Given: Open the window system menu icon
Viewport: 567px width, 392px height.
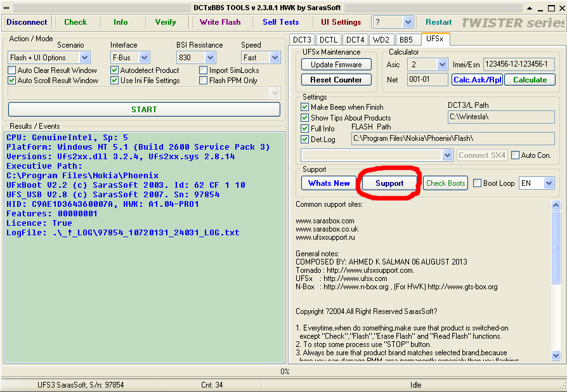Looking at the screenshot, I should [x=6, y=8].
